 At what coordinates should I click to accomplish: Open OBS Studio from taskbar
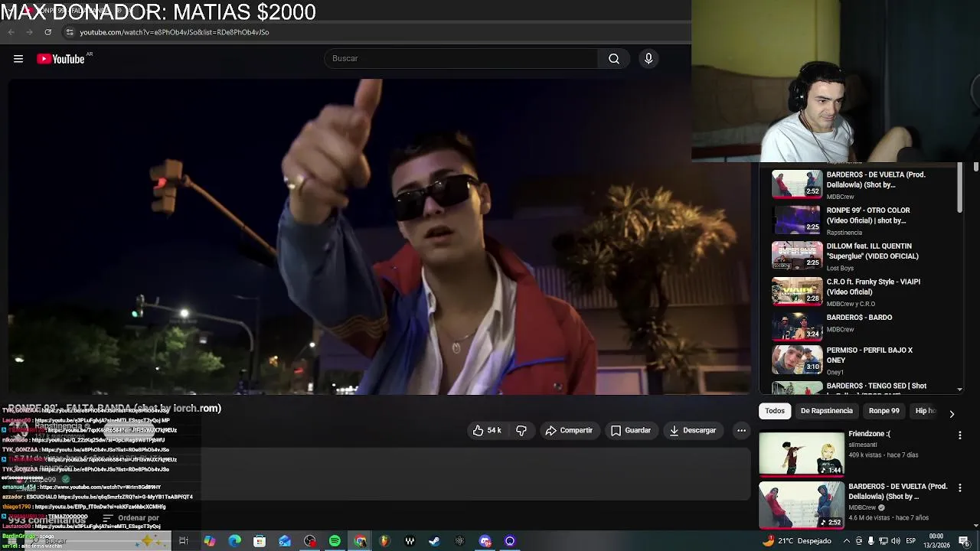pyautogui.click(x=309, y=541)
